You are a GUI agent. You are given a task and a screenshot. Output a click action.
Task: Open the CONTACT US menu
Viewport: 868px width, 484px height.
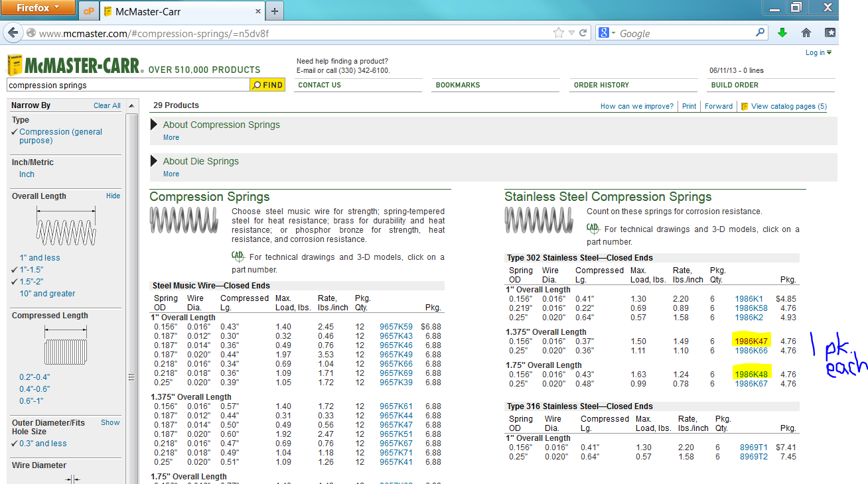point(320,85)
